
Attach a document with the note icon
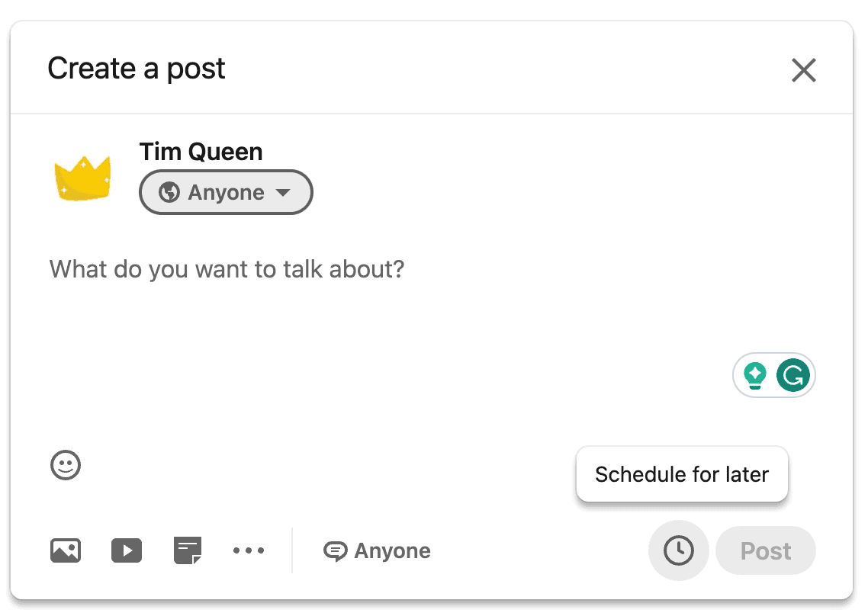(188, 550)
